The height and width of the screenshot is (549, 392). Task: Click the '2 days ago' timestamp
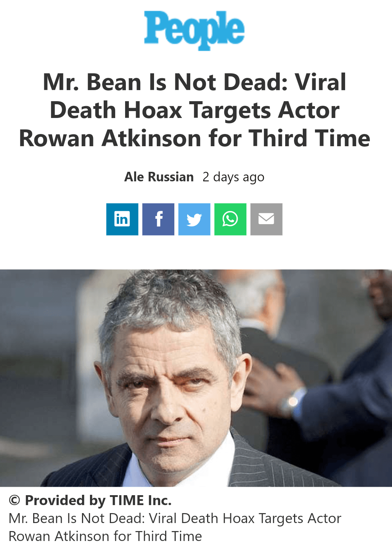[233, 177]
